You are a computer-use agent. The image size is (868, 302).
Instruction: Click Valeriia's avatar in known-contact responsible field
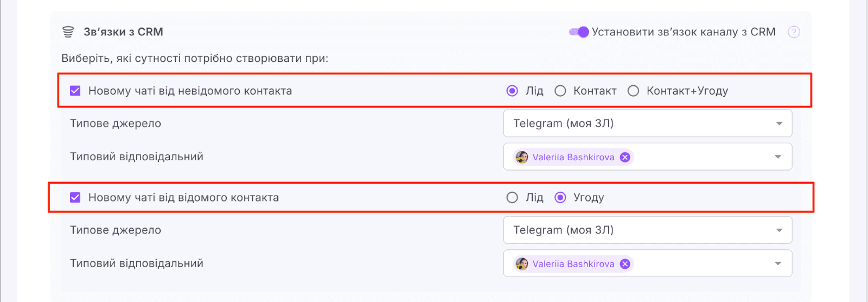(x=522, y=264)
